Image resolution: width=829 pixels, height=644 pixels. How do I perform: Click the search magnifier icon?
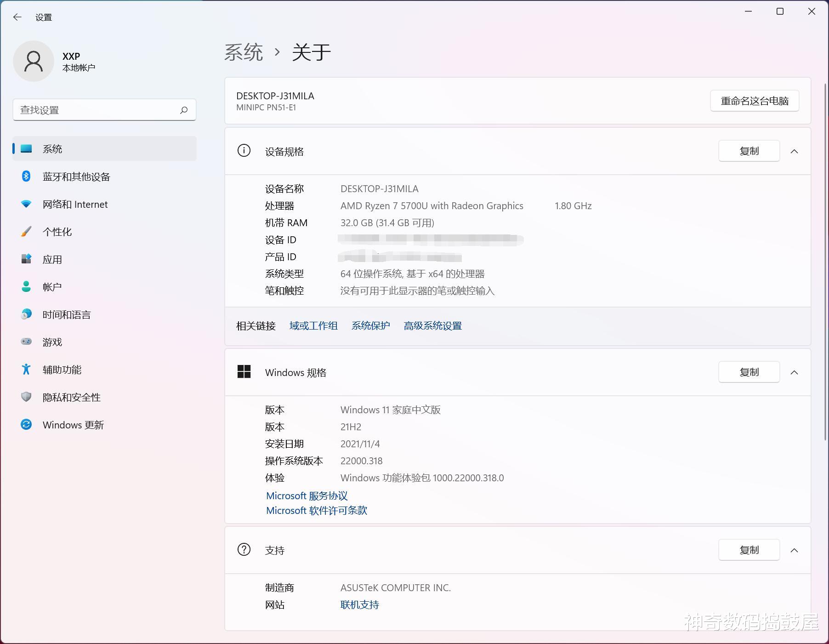pos(184,110)
